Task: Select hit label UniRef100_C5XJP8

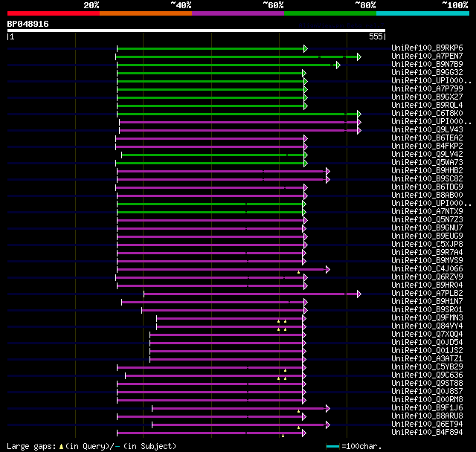Action: (427, 245)
